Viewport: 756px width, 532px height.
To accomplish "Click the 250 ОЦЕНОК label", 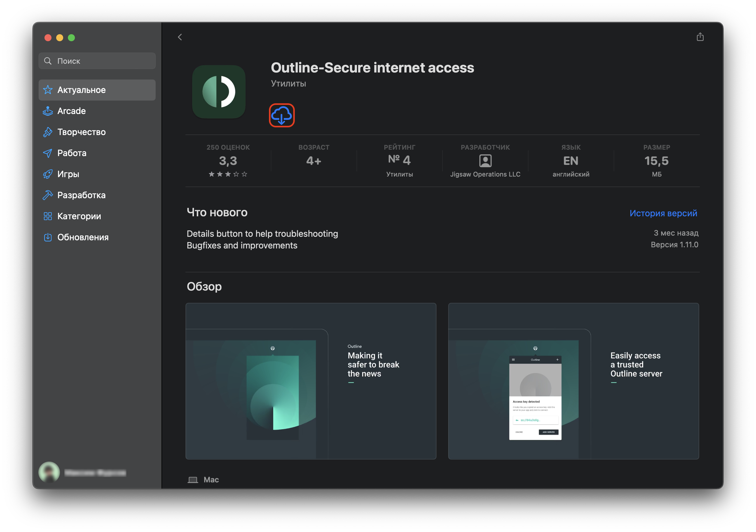I will pos(228,147).
